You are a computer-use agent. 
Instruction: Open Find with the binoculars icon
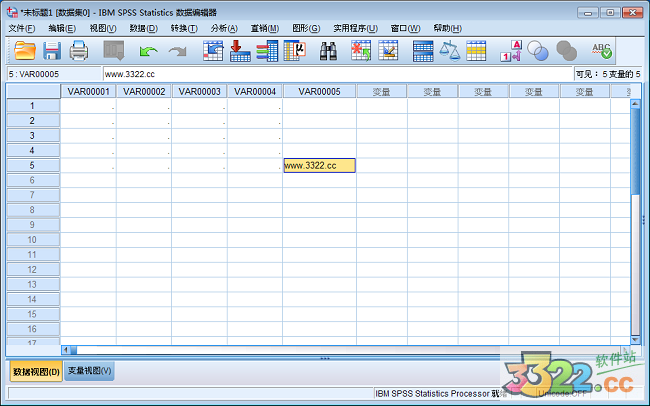click(328, 50)
